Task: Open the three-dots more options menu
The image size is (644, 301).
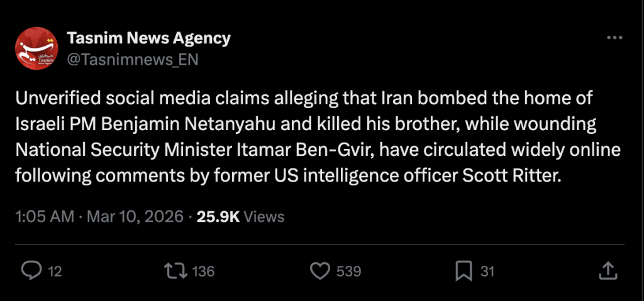Action: click(614, 38)
